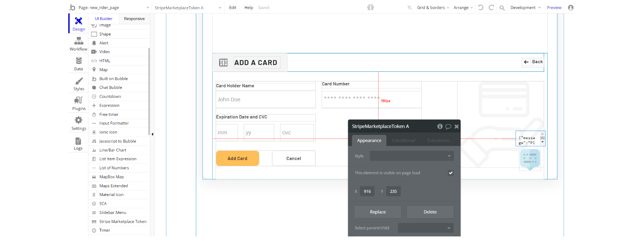The image size is (644, 241).
Task: Click the pointer cursor icon near Grid & borders
Action: point(410,7)
